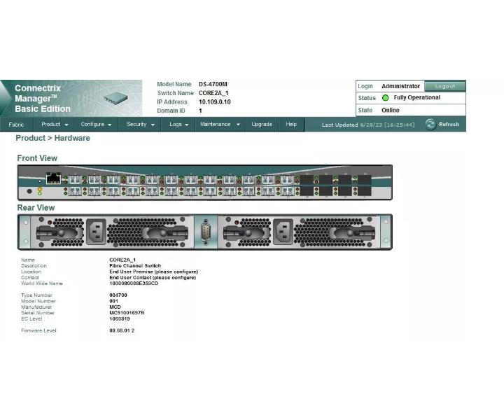Go to the Fabric menu item

coord(16,125)
